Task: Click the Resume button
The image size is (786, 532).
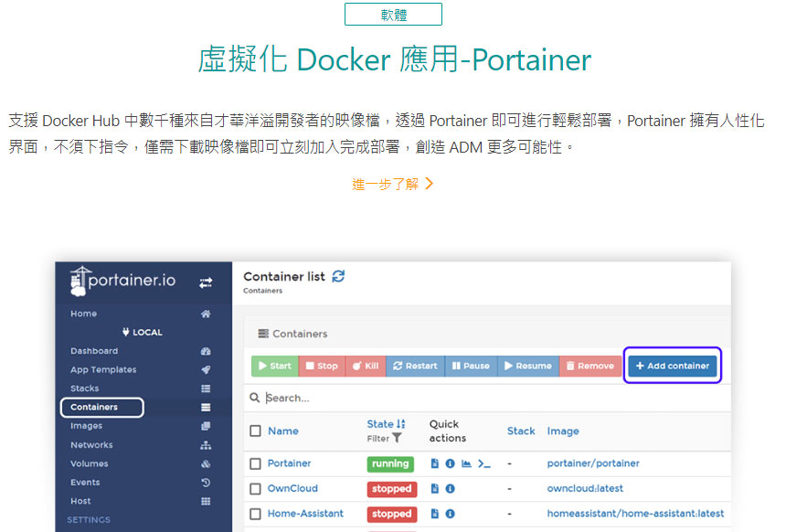Action: click(x=528, y=366)
